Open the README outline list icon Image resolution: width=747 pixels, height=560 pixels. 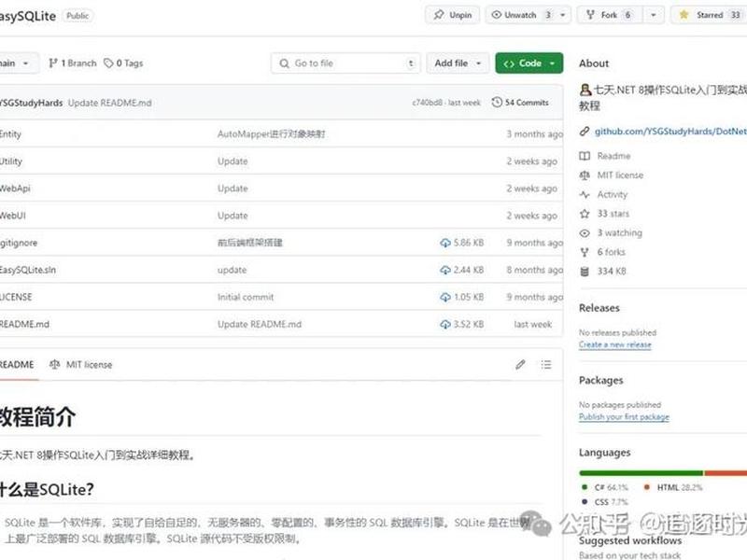tap(546, 364)
